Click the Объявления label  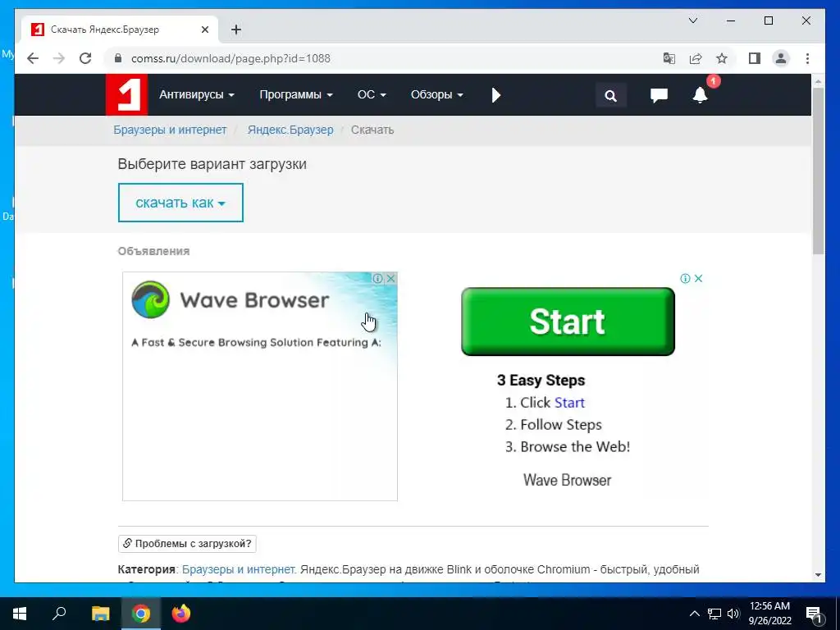click(x=153, y=251)
